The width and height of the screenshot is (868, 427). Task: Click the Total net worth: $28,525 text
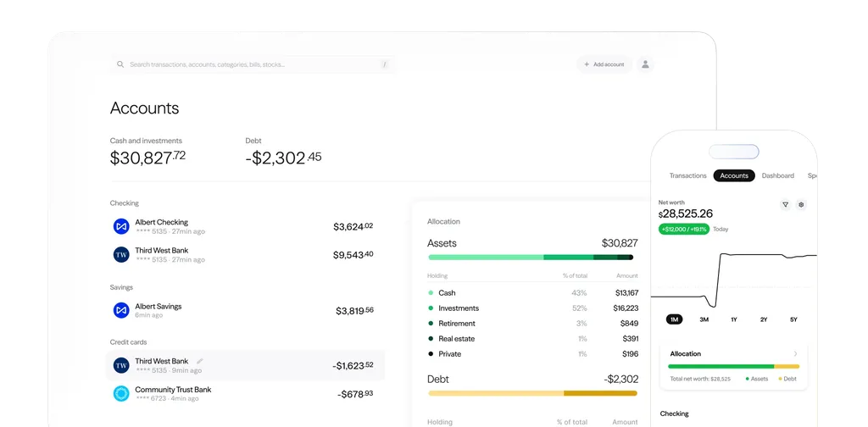pyautogui.click(x=699, y=379)
